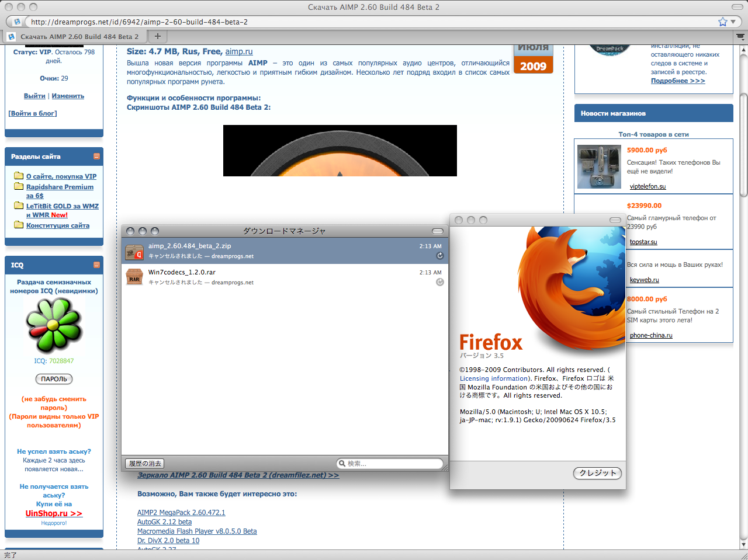Open the Зеркало AIMP 2.60 mirror link
Viewport: 748px width, 560px height.
(238, 475)
